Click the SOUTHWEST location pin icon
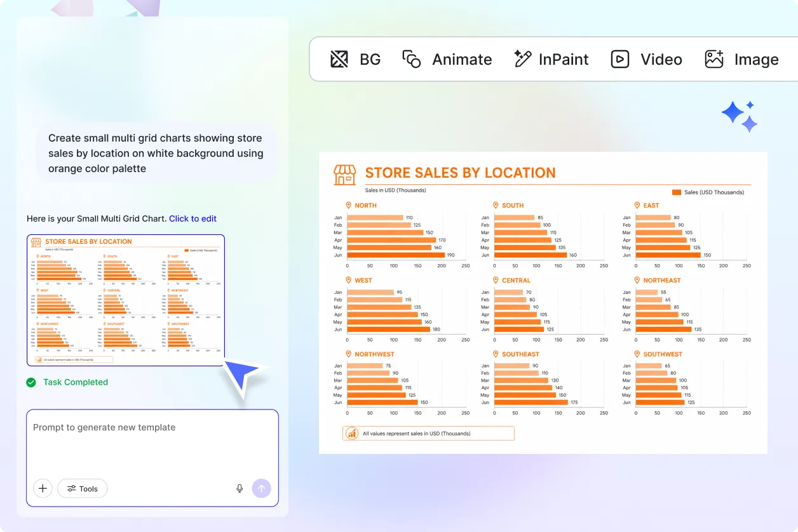This screenshot has height=532, width=798. [x=637, y=354]
